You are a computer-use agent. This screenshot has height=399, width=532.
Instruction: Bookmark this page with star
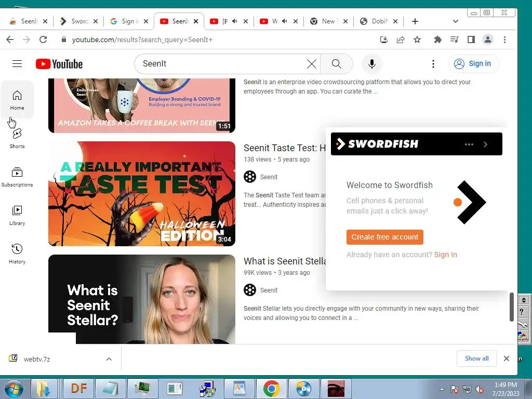click(x=417, y=39)
